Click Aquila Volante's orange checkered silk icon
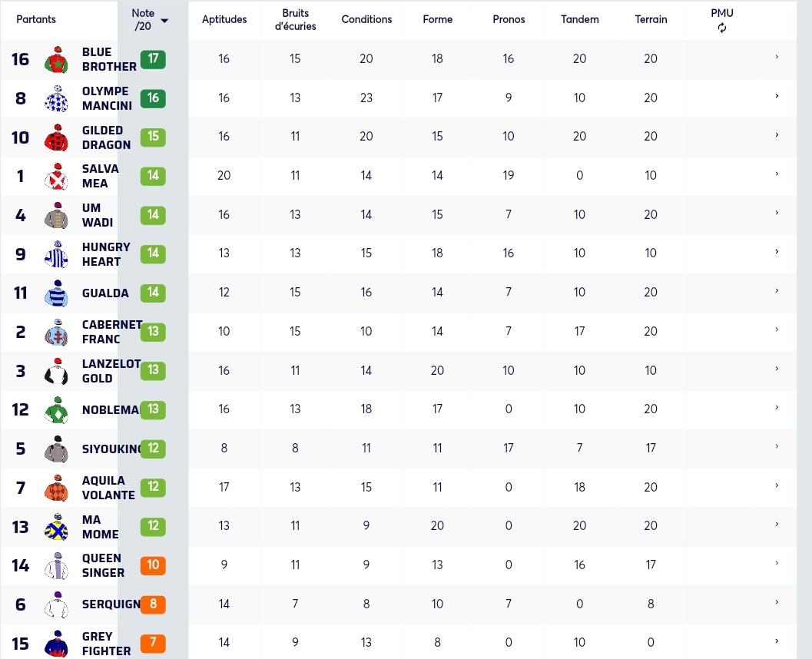This screenshot has height=659, width=812. click(56, 488)
